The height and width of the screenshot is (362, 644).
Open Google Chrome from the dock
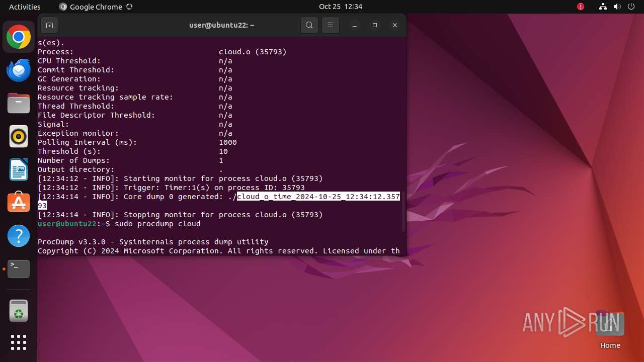coord(19,37)
